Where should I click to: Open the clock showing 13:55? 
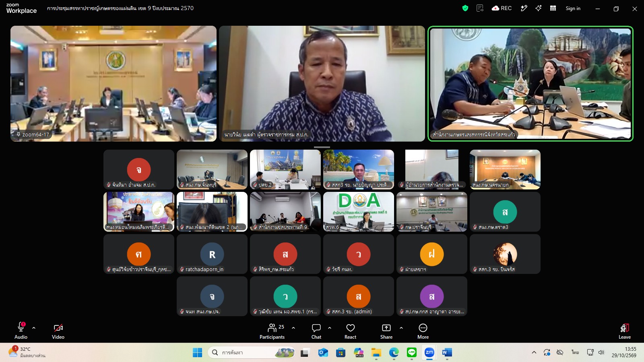(x=624, y=352)
